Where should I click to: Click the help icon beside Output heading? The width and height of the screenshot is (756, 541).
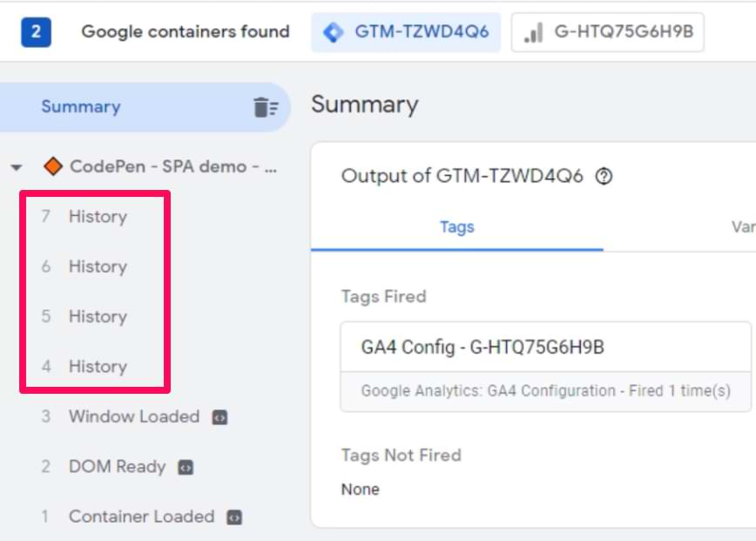click(604, 176)
